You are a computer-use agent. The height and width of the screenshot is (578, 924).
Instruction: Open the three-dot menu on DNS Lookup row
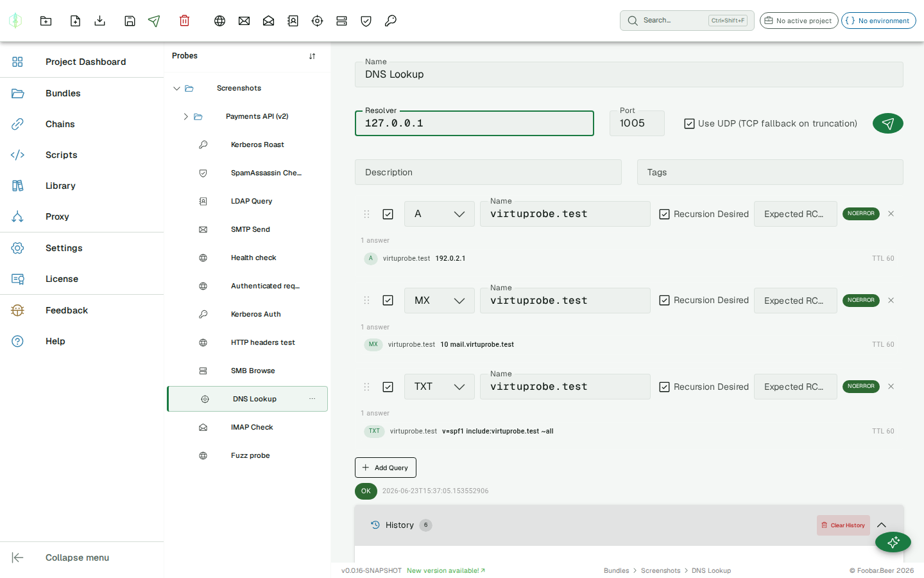[312, 399]
